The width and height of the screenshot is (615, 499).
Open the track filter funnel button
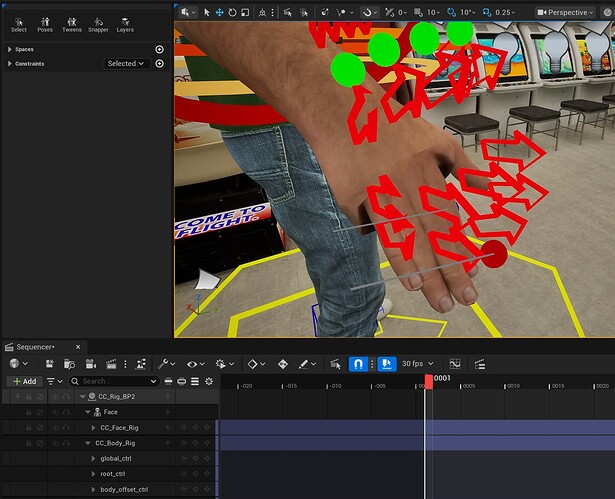54,381
